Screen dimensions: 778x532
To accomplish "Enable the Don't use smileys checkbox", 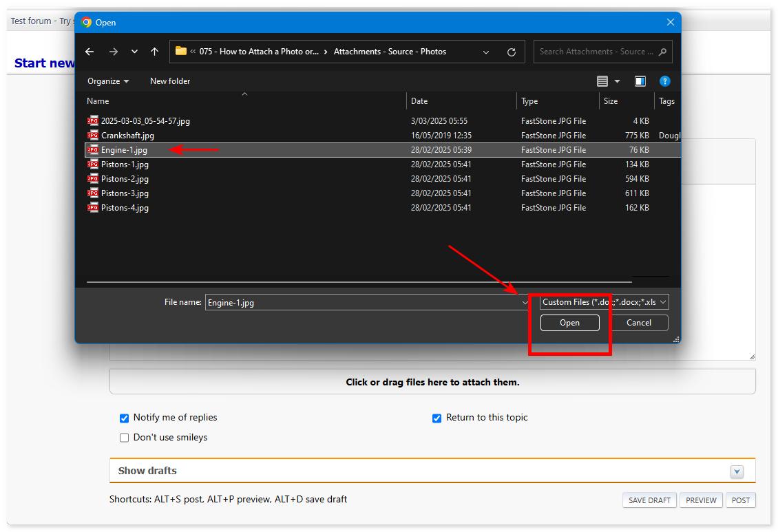I will [x=124, y=438].
